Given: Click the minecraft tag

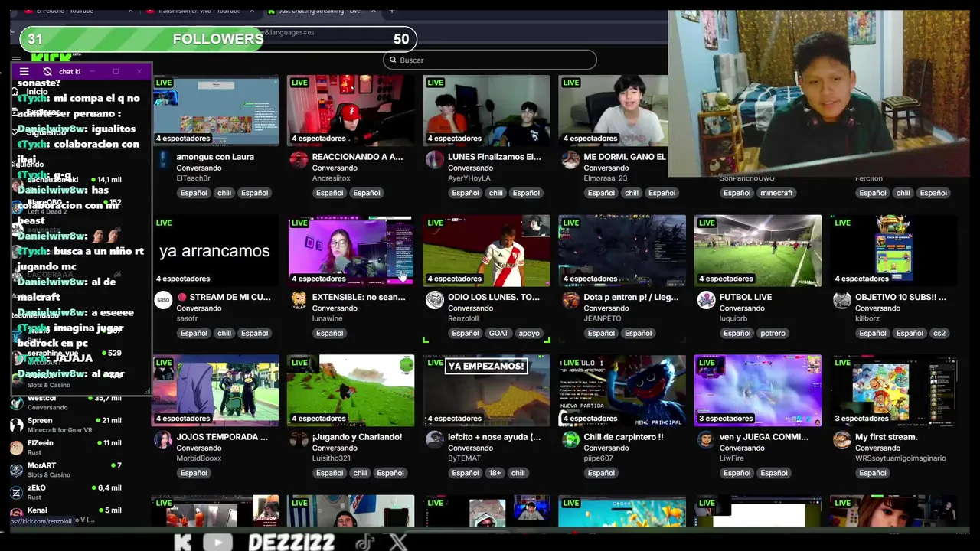Looking at the screenshot, I should [x=776, y=193].
